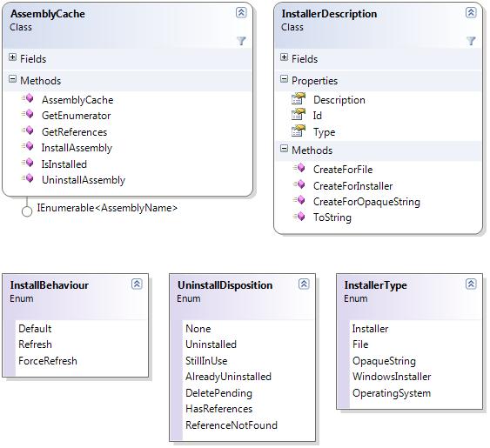This screenshot has height=448, width=490.
Task: Click the filter icon in AssemblyCache header
Action: pyautogui.click(x=241, y=41)
